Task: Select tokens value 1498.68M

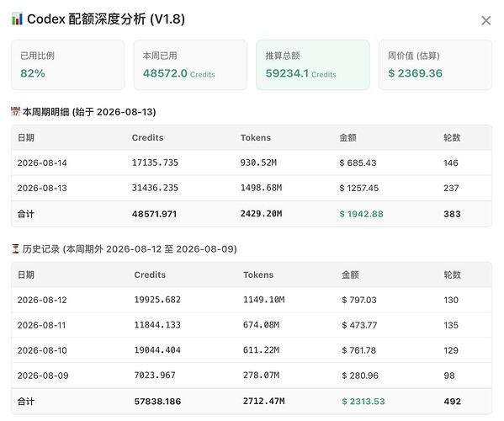Action: 261,188
